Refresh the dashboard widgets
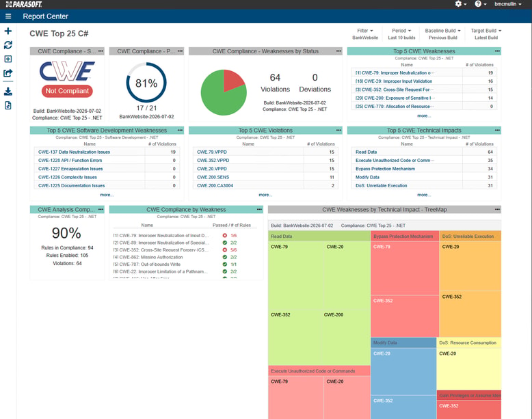This screenshot has width=532, height=419. tap(8, 45)
